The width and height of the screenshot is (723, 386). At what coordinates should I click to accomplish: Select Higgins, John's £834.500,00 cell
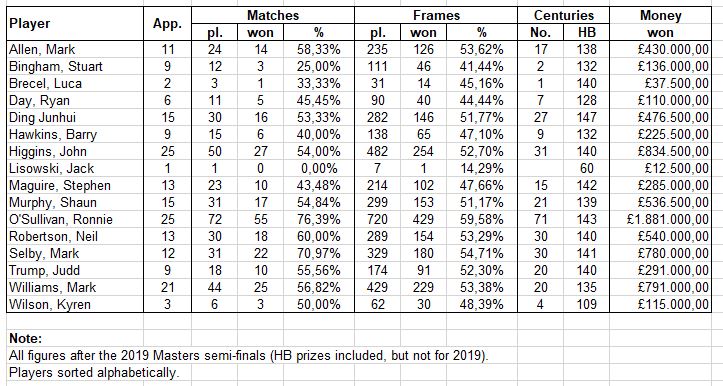click(660, 151)
